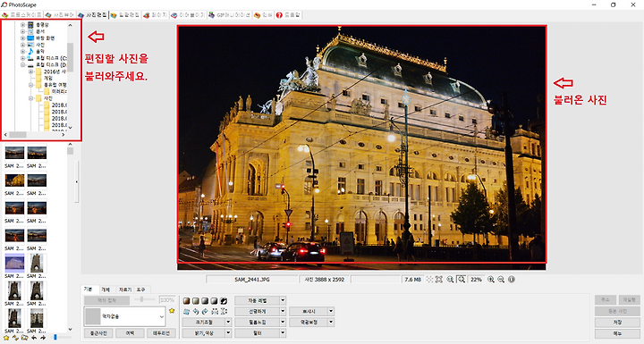This screenshot has width=644, height=344.
Task: Switch to the 자르기 crop tab
Action: [x=125, y=289]
